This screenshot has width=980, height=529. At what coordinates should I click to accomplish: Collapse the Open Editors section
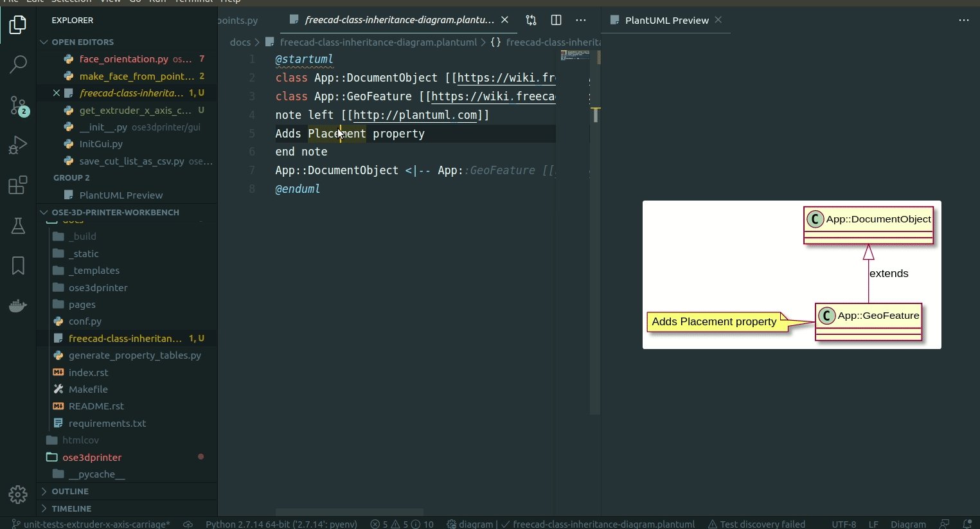(127, 42)
